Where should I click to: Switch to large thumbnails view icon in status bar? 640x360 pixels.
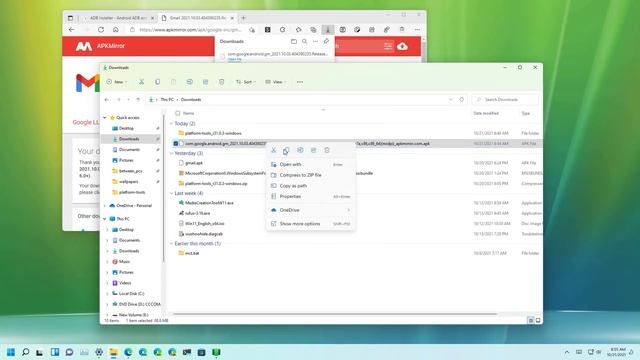[x=538, y=320]
